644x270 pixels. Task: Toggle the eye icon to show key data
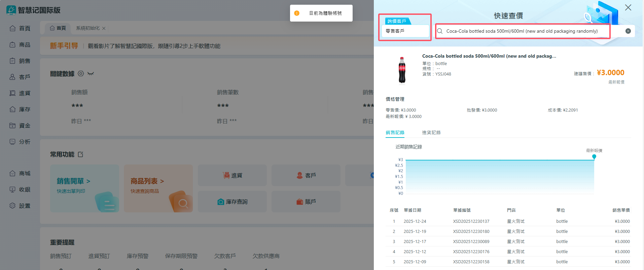coord(91,73)
